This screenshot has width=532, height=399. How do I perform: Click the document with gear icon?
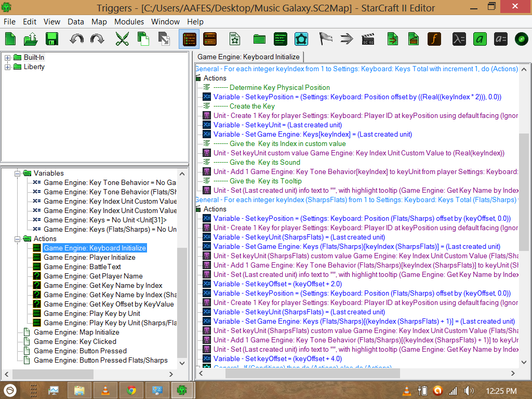pos(235,39)
